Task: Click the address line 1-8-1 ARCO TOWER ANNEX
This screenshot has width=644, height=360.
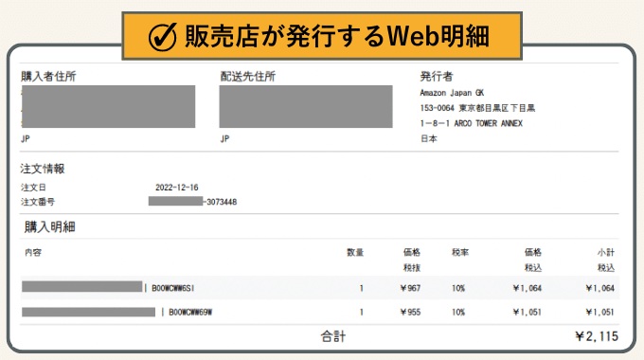Action: [x=471, y=123]
